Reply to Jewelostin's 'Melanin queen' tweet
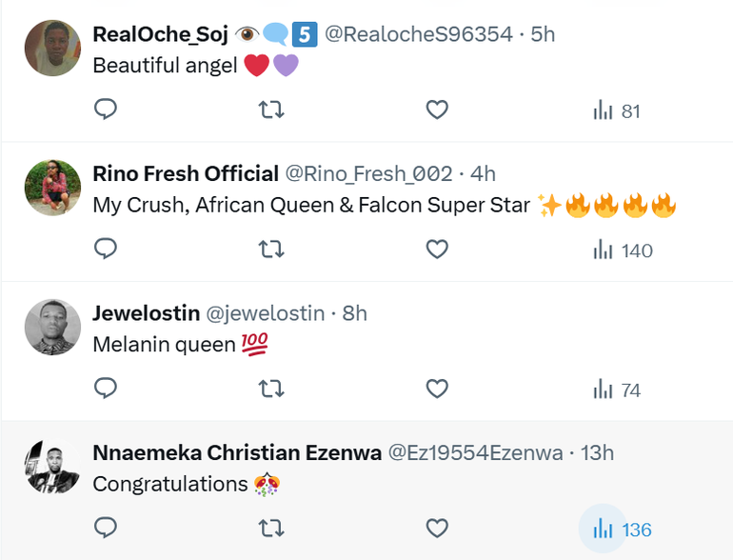Viewport: 733px width, 560px height. [x=106, y=389]
